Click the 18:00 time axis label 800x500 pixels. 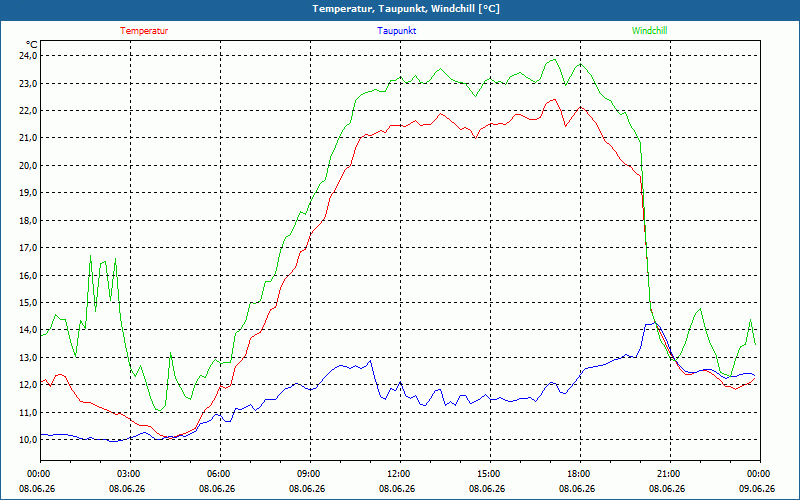(580, 474)
